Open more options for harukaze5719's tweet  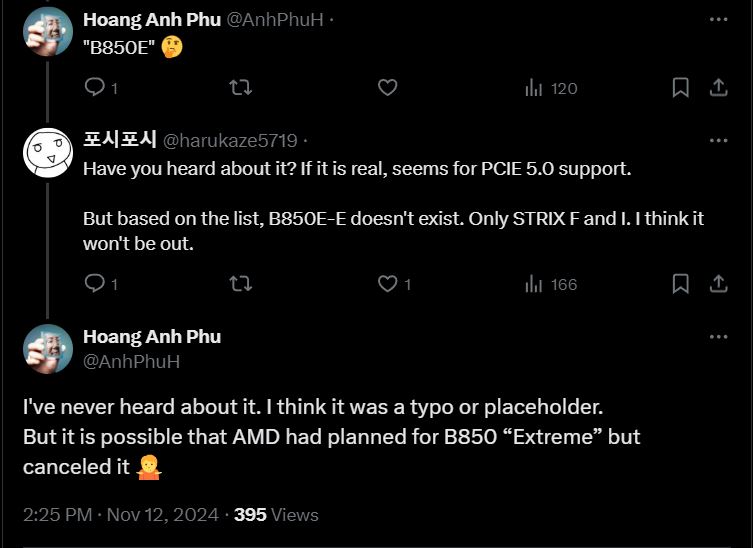click(718, 140)
